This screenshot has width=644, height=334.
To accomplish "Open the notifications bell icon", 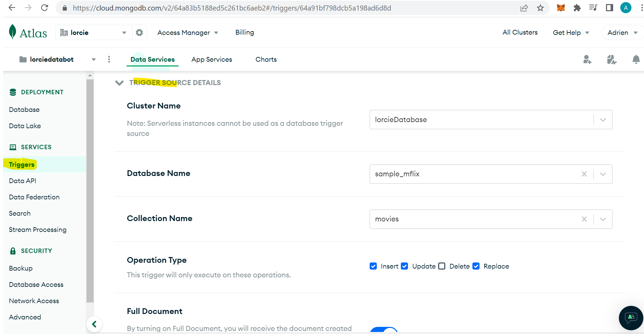I will pyautogui.click(x=636, y=60).
